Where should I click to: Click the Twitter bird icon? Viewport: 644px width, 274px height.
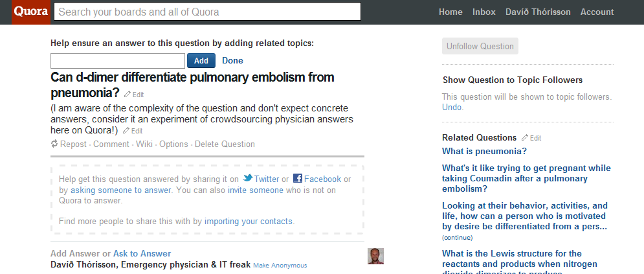pyautogui.click(x=248, y=178)
